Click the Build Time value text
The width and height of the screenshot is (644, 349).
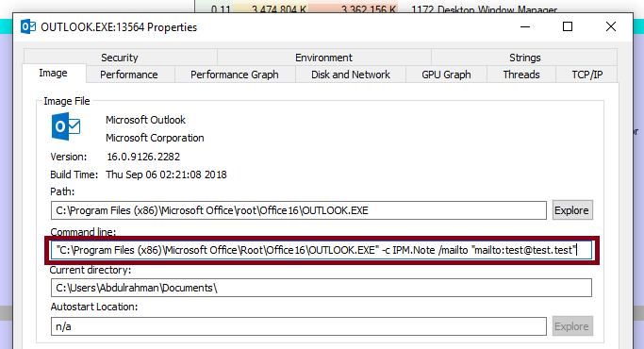166,174
